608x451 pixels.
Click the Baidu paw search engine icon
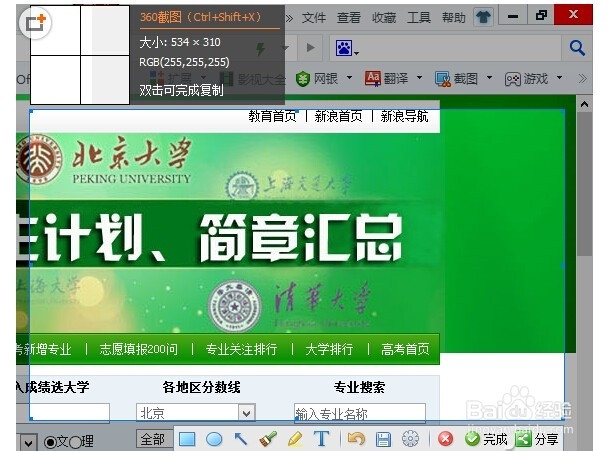pyautogui.click(x=344, y=48)
